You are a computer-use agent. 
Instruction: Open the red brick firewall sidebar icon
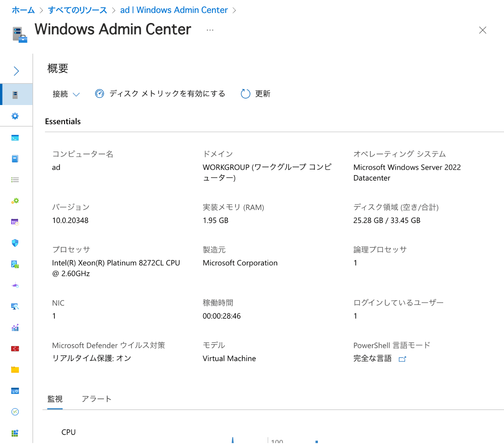pyautogui.click(x=15, y=349)
